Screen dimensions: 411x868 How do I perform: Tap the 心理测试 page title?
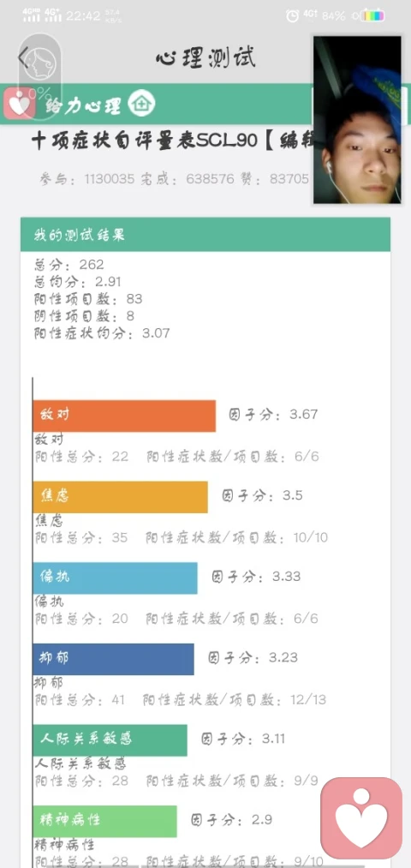tap(205, 58)
